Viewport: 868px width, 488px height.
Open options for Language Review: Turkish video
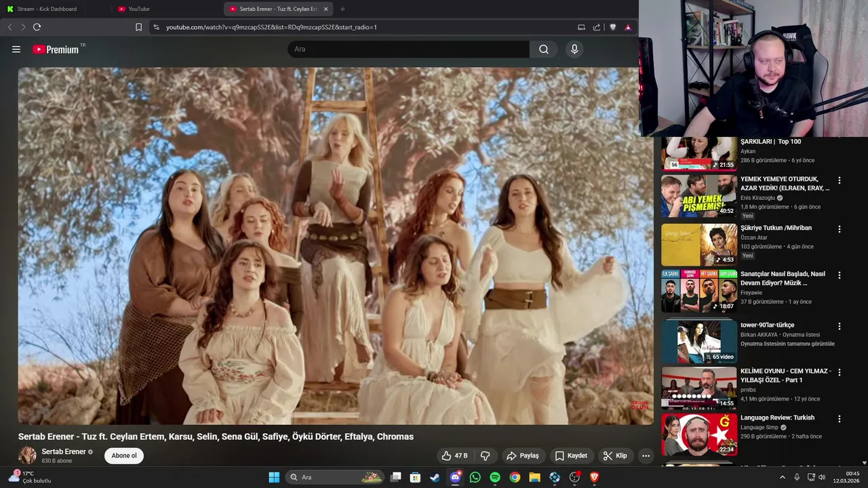click(x=840, y=420)
